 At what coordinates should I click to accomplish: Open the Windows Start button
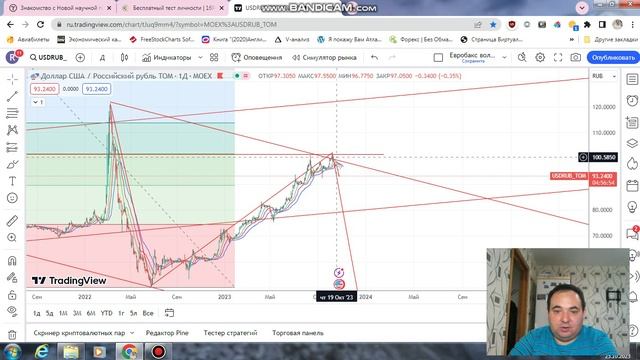point(11,352)
